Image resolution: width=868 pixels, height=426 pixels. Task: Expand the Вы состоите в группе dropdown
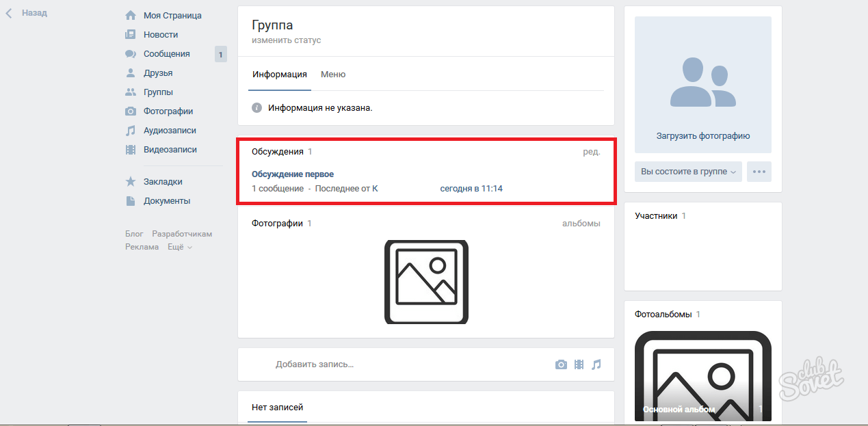tap(688, 172)
